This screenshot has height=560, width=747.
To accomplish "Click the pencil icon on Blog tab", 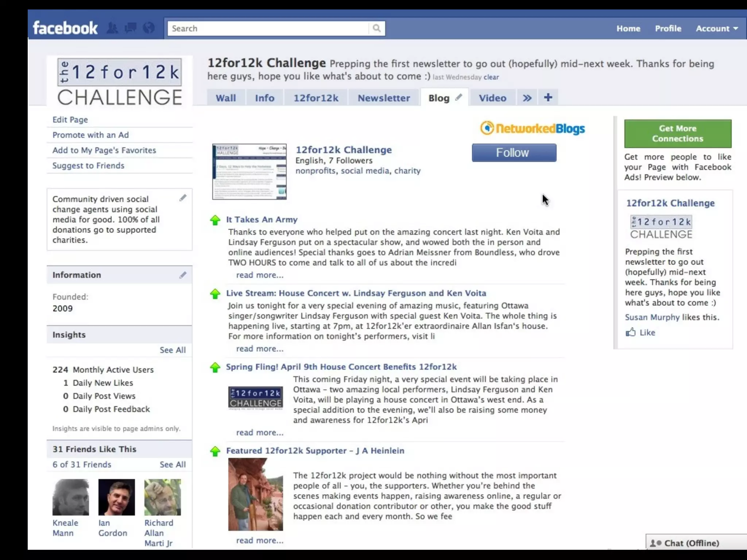I will click(x=458, y=97).
